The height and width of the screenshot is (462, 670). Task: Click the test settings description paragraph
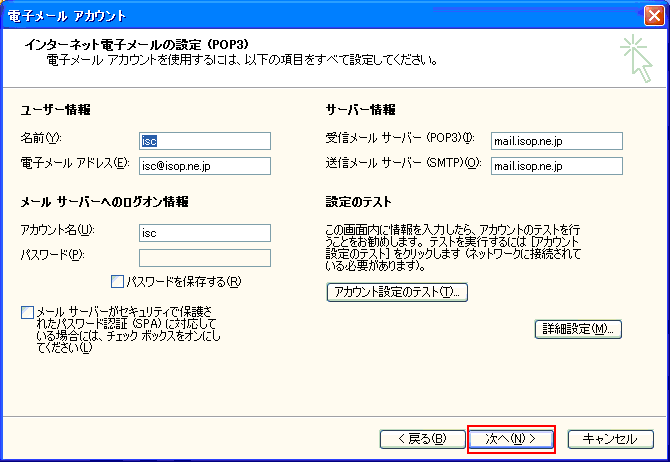click(x=453, y=248)
